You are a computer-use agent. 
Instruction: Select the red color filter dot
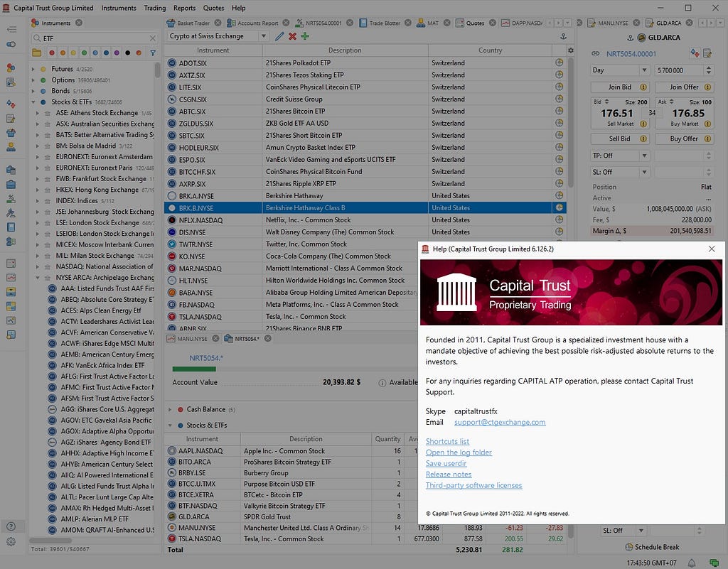51,53
